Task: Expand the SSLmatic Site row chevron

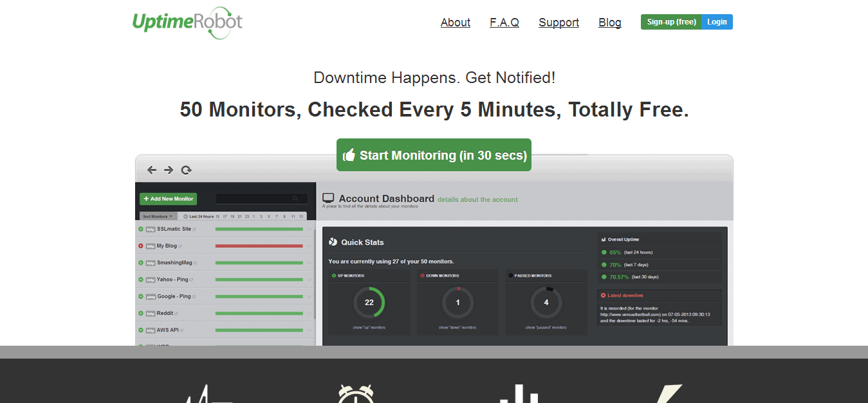Action: pyautogui.click(x=309, y=229)
